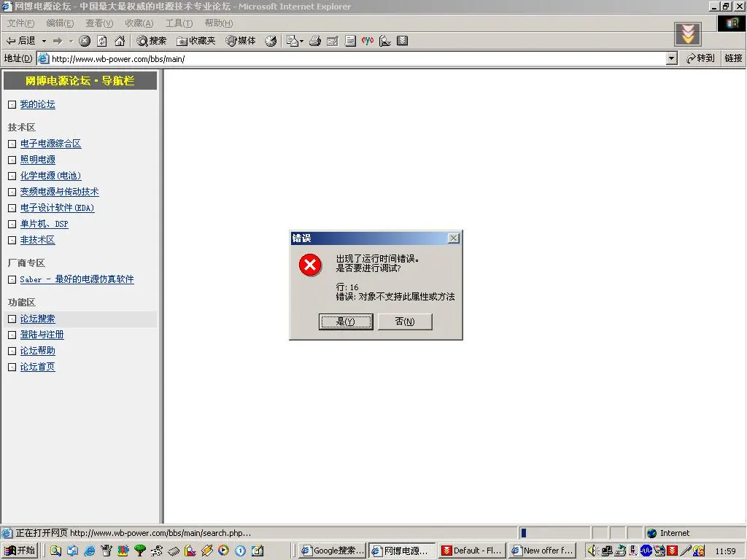Click the Edit page toolbar icon
Screen dimensions: 747x560
[333, 41]
